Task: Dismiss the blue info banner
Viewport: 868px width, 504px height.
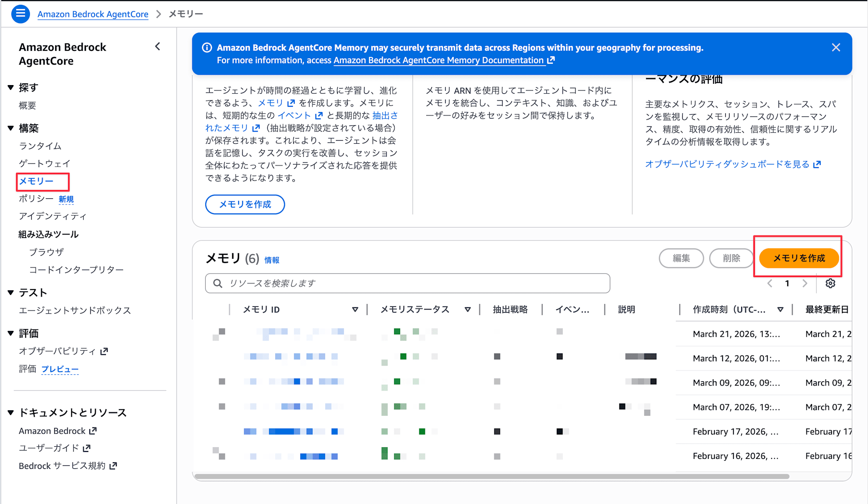Action: 836,47
